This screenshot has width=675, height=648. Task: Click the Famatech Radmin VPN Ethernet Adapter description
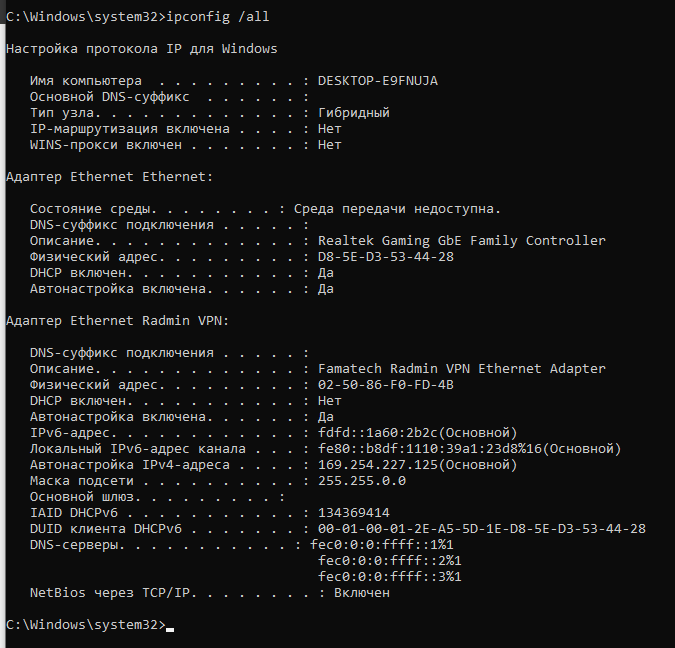[461, 369]
